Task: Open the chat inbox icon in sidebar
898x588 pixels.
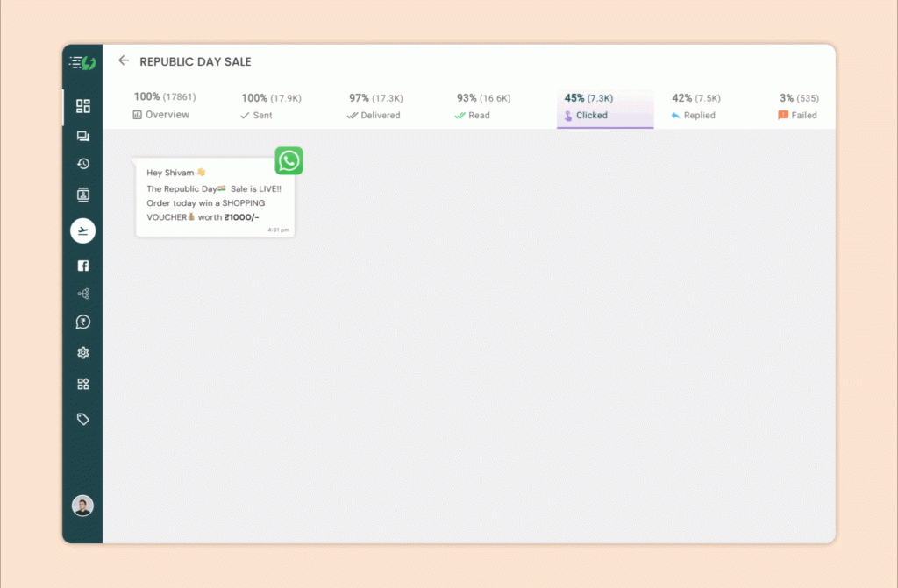Action: click(83, 136)
